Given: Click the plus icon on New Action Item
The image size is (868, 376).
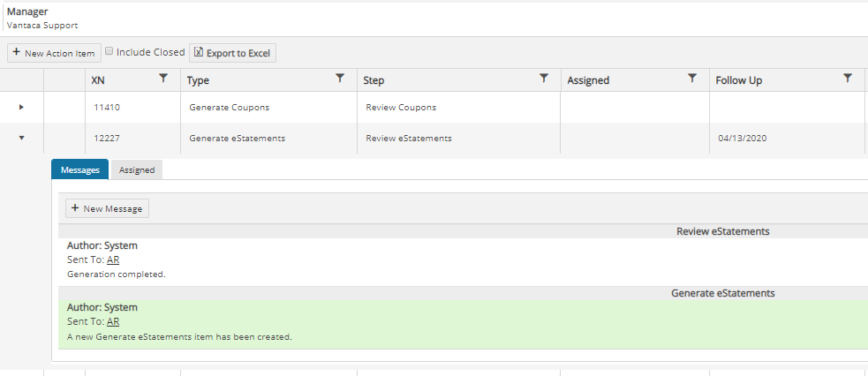Looking at the screenshot, I should [17, 53].
